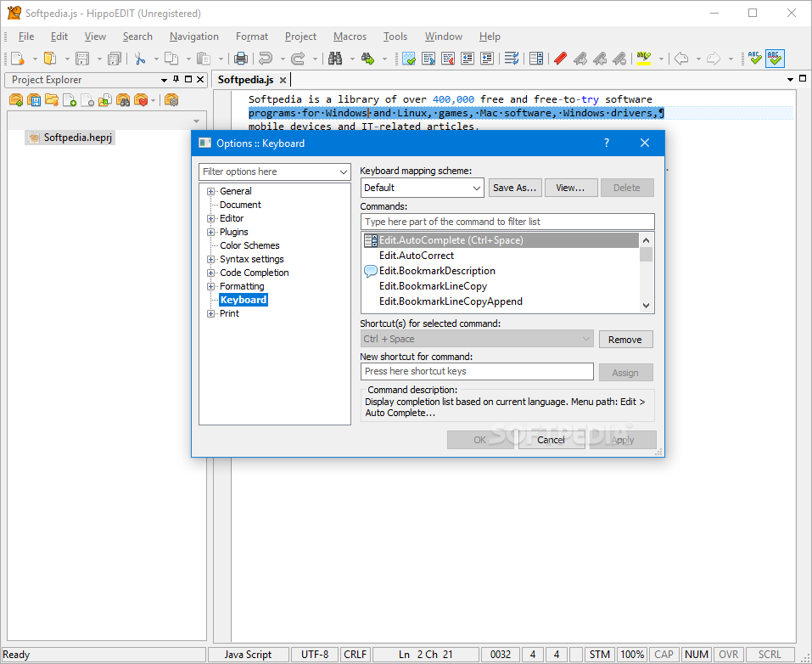
Task: Toggle the NUM status bar indicator
Action: (x=696, y=655)
